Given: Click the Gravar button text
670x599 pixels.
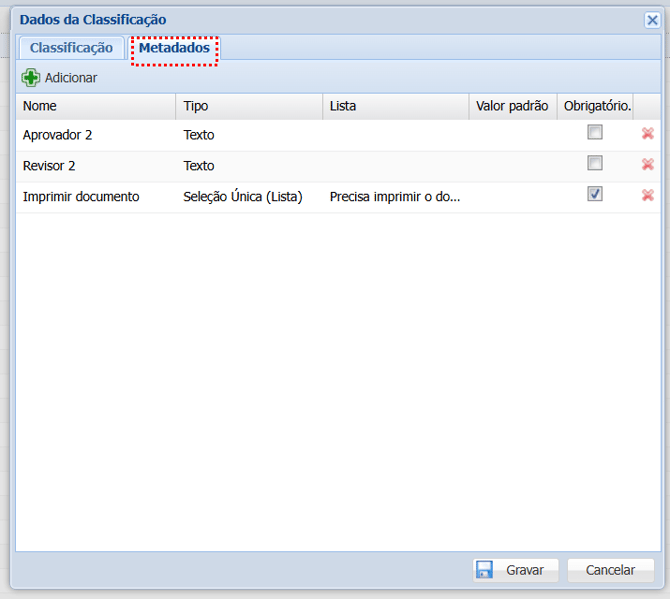Looking at the screenshot, I should (x=525, y=570).
